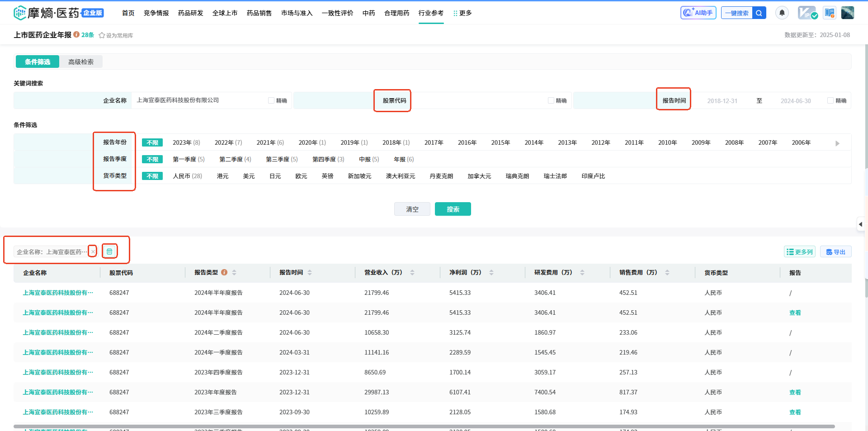Viewport: 868px width, 431px height.
Task: Toggle 精确 checkbox for 企业名称
Action: click(271, 100)
